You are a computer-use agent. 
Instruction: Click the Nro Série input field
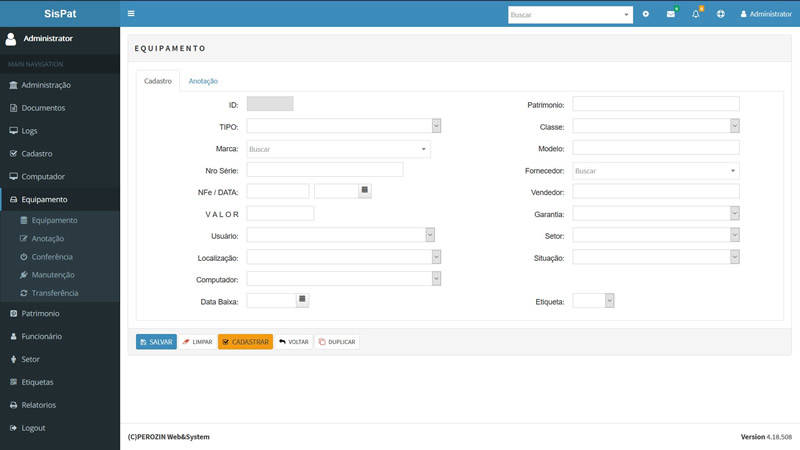pyautogui.click(x=324, y=170)
